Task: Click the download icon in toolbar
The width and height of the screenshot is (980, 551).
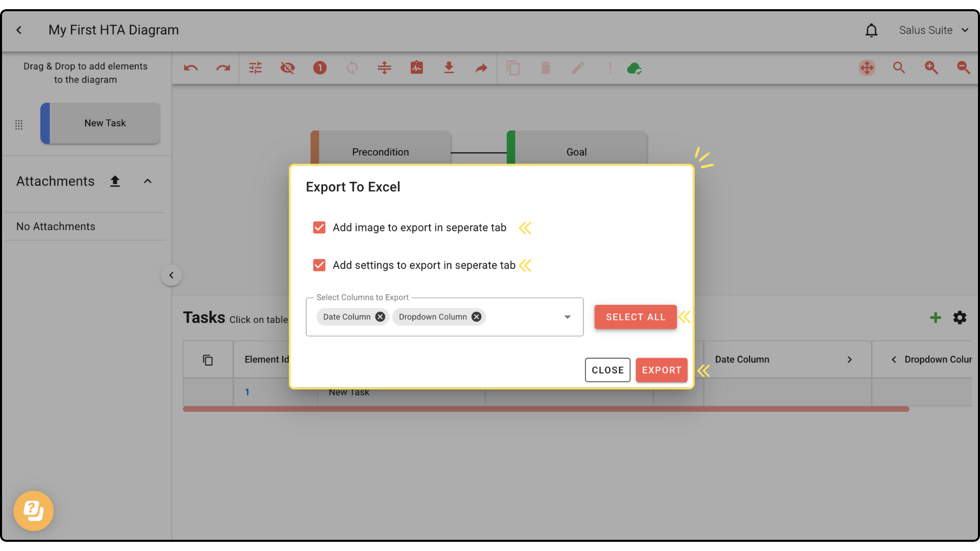Action: pos(449,68)
